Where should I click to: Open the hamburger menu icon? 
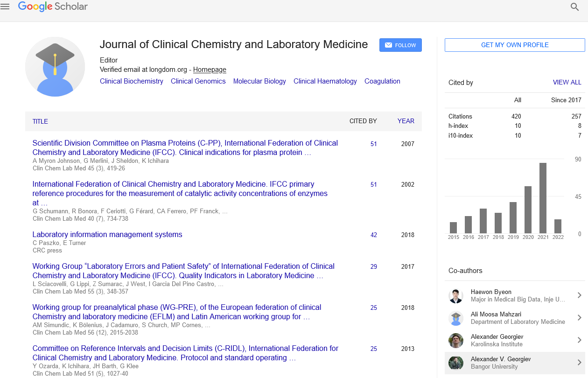5,7
